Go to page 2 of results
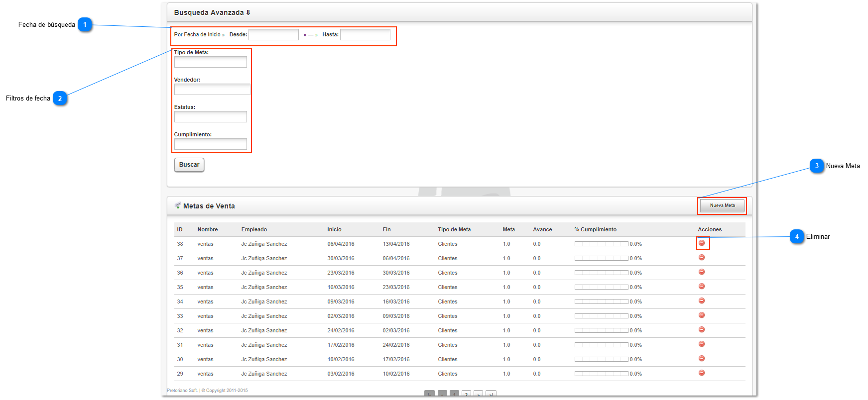Screen dimensions: 868x400 (466, 394)
